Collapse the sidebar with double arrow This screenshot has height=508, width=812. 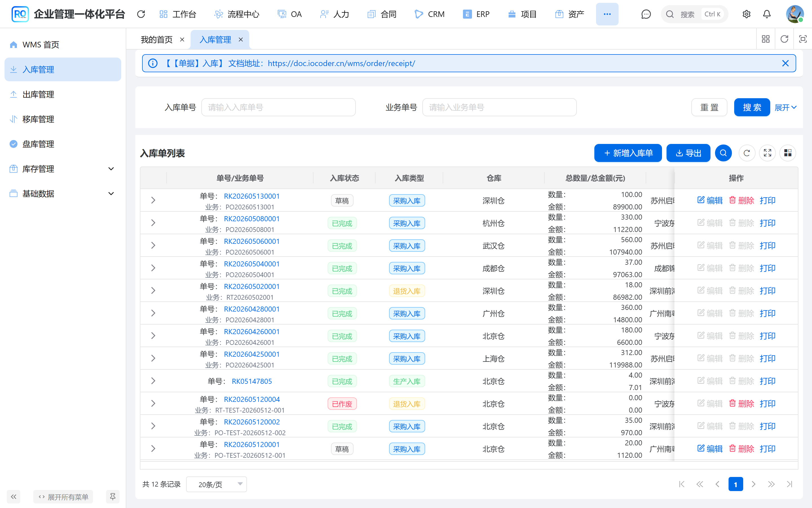coord(14,497)
